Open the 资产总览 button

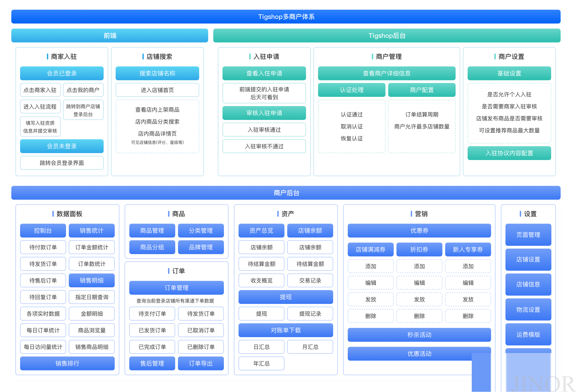tap(261, 231)
